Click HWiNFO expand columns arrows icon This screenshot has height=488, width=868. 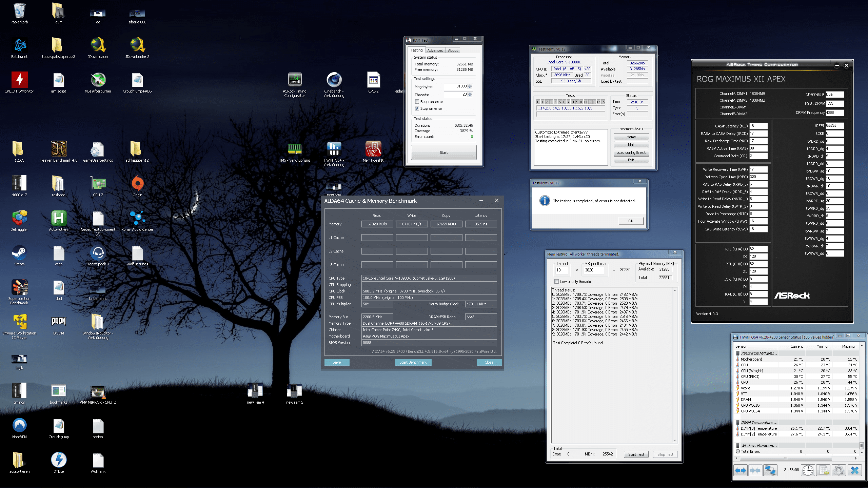pos(740,470)
